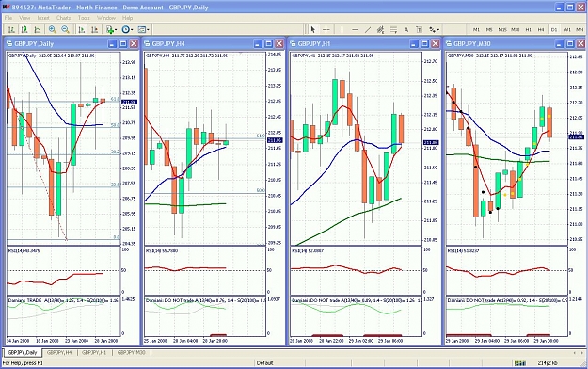Click the GBPJPY,H4 chart window icon
This screenshot has height=369, width=588.
coord(147,44)
